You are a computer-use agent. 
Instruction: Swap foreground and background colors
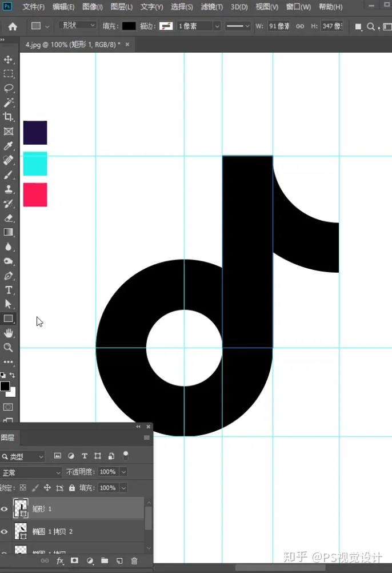[12, 375]
